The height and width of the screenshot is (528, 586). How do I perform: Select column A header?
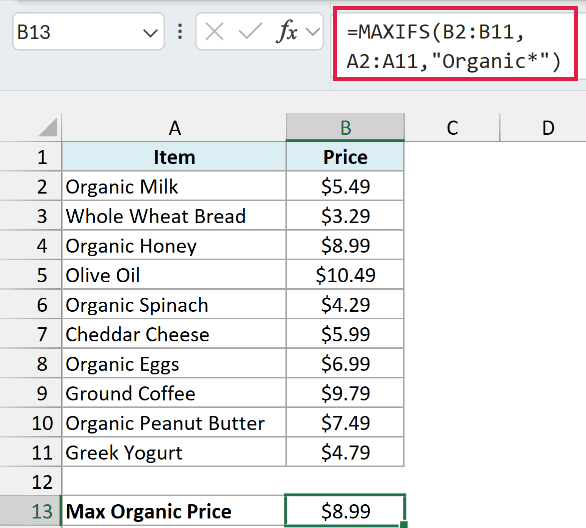174,128
